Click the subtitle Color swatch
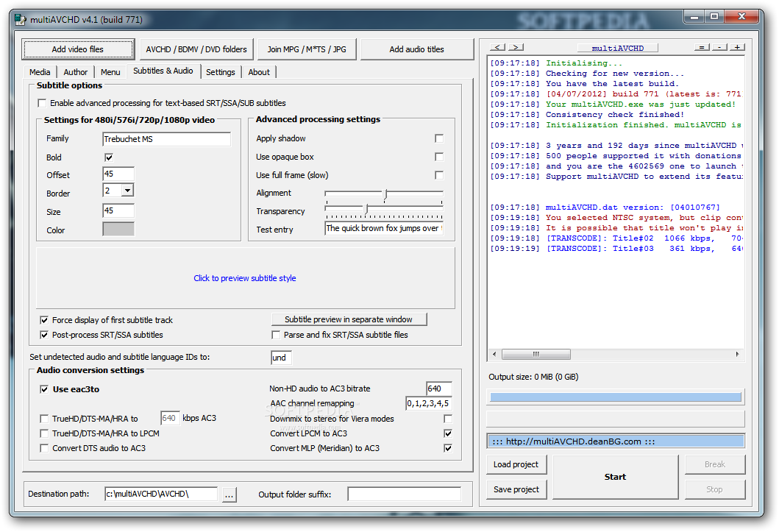 point(118,229)
